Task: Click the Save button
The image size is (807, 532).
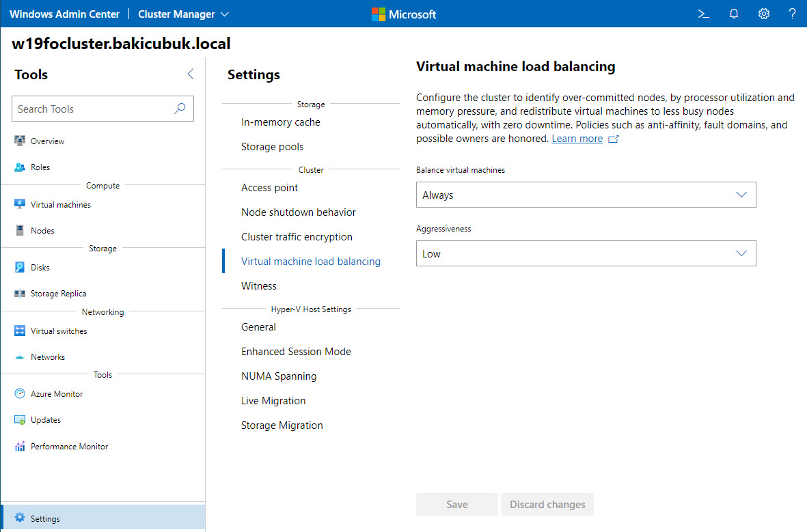Action: point(456,504)
